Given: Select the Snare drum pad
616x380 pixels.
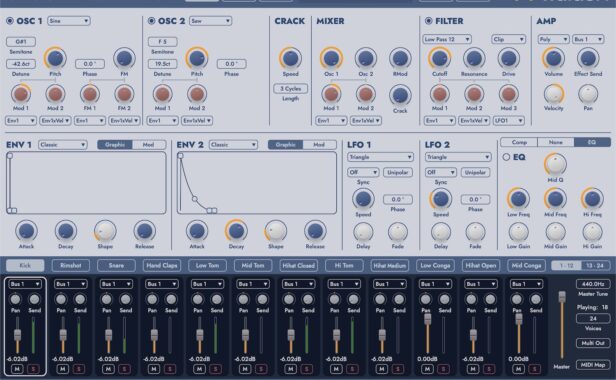Looking at the screenshot, I should click(x=116, y=266).
